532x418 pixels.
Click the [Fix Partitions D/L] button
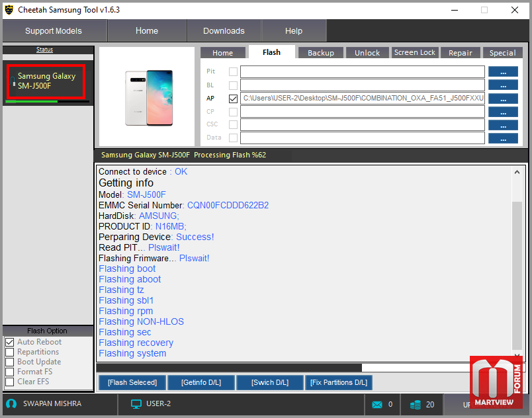click(339, 383)
